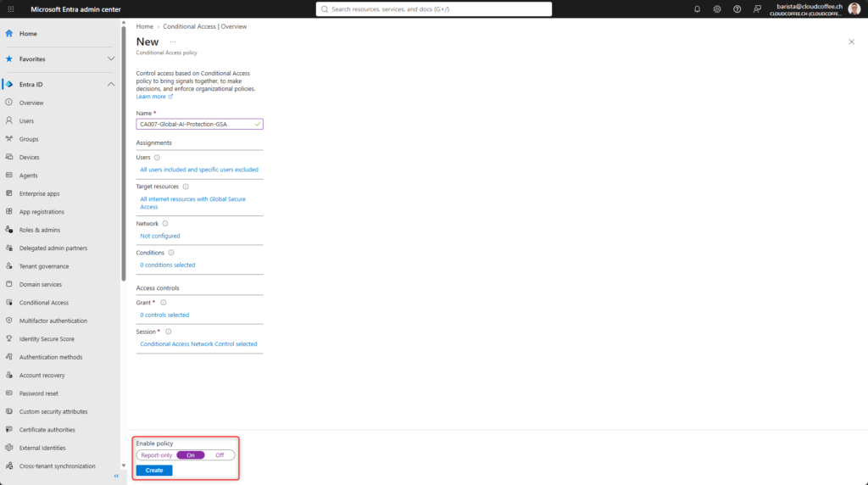Click the Home house icon
The height and width of the screenshot is (485, 868).
(8, 33)
